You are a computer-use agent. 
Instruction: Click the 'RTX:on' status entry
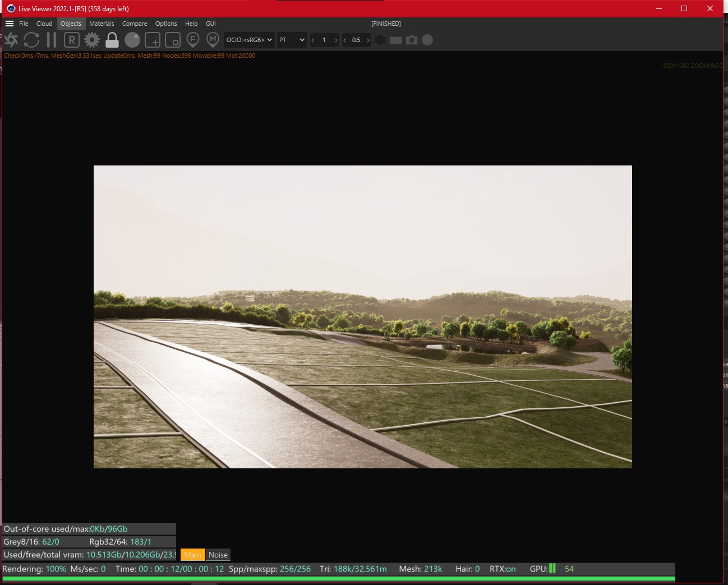[x=503, y=569]
